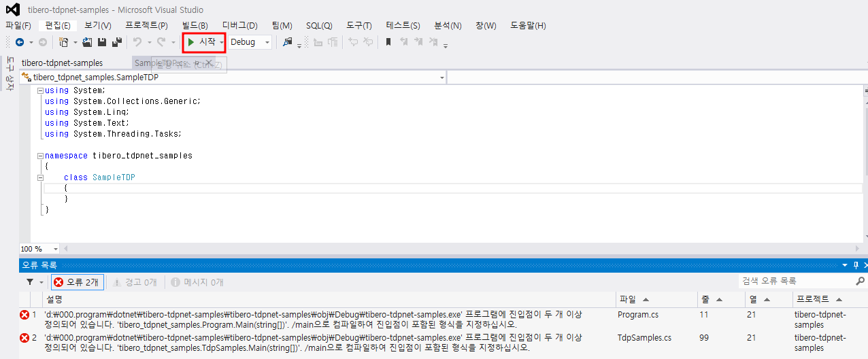Image resolution: width=868 pixels, height=359 pixels.
Task: Open the Redo history dropdown arrow
Action: click(173, 42)
